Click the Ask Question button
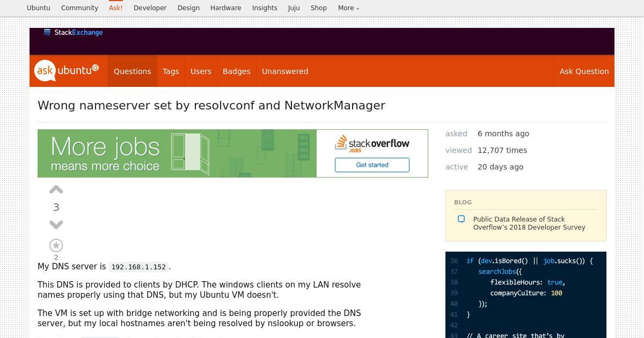Screen dimensions: 644x338 coord(584,71)
